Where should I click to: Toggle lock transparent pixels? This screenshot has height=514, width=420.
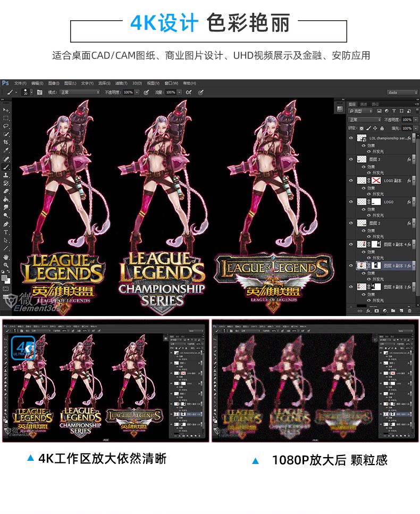point(362,128)
